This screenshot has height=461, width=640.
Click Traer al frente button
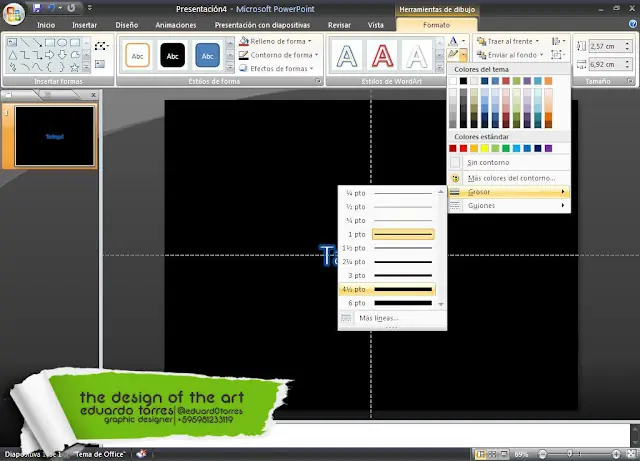tap(507, 41)
